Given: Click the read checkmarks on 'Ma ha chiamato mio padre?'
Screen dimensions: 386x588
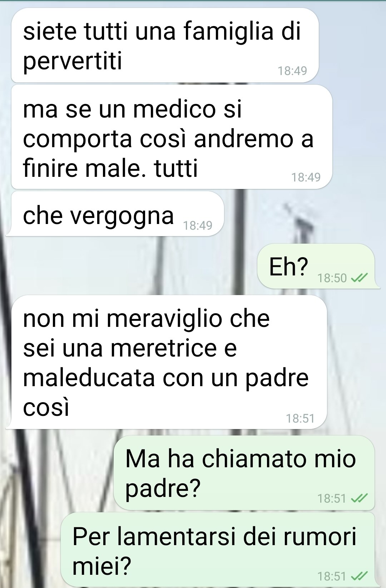Looking at the screenshot, I should pyautogui.click(x=360, y=498).
